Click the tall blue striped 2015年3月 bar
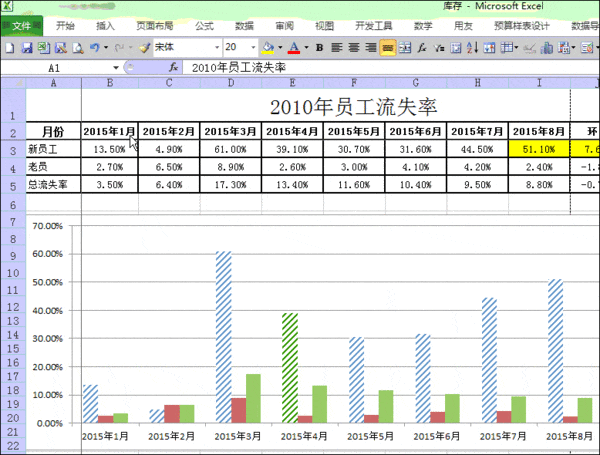 coord(223,337)
